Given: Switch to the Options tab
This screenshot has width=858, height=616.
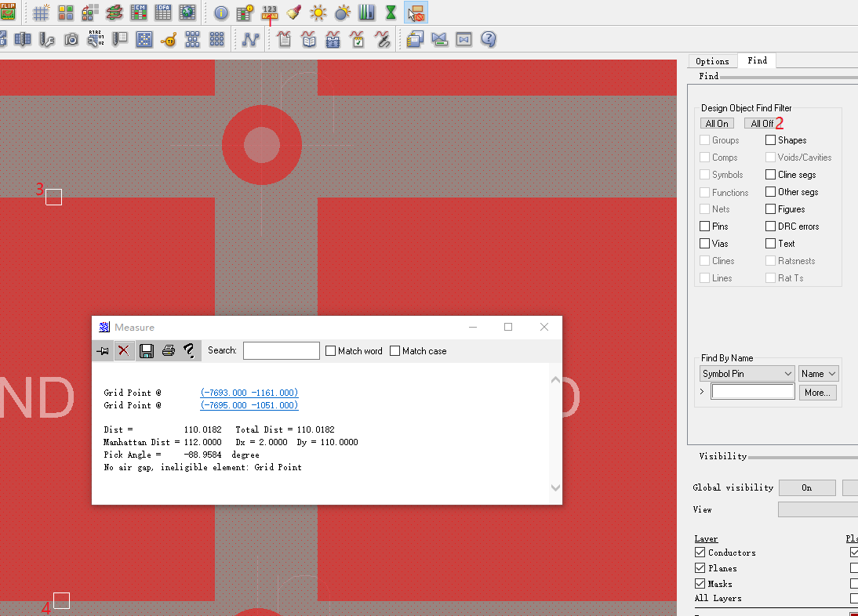Looking at the screenshot, I should (712, 60).
